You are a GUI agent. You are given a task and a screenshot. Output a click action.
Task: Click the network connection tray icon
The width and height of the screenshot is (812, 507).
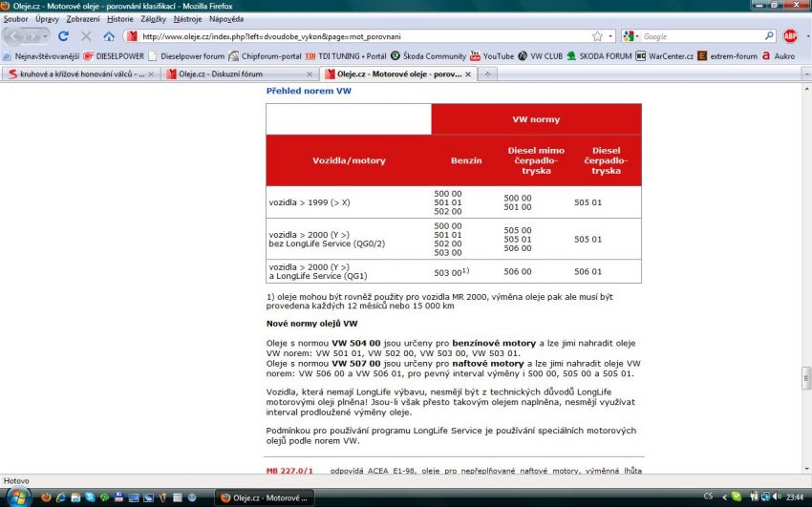tap(765, 496)
